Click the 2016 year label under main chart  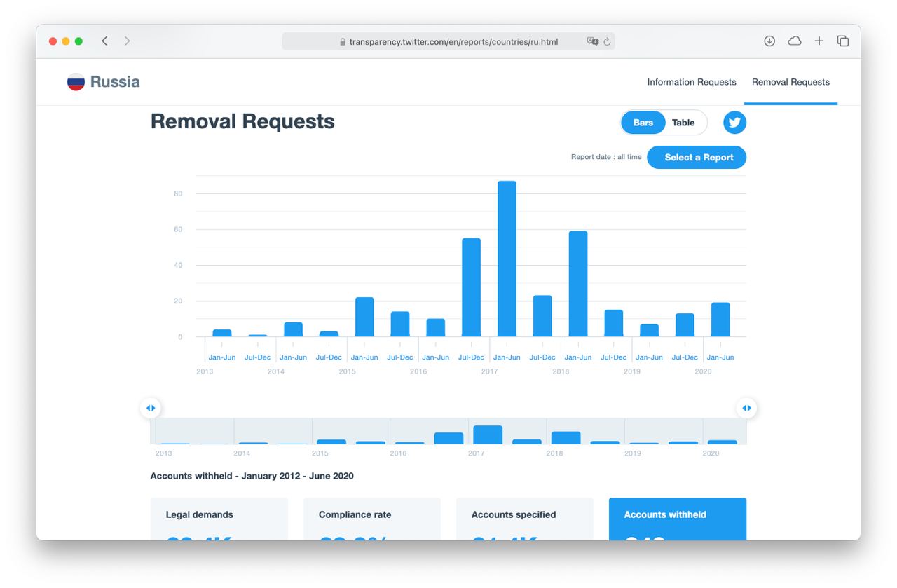click(418, 371)
